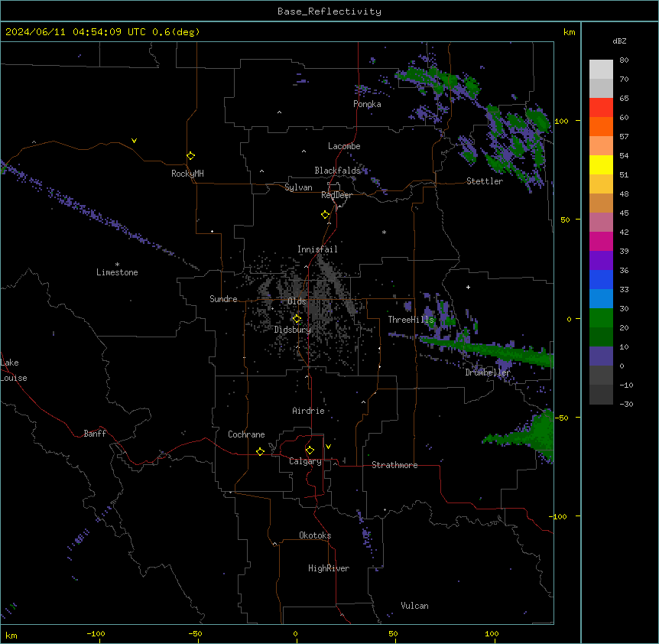The height and width of the screenshot is (644, 659).
Task: Select the RedDeer label
Action: (x=336, y=195)
